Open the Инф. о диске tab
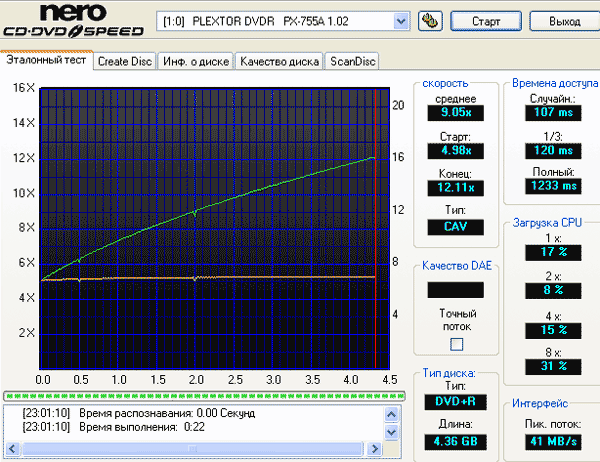This screenshot has width=600, height=462. (196, 61)
